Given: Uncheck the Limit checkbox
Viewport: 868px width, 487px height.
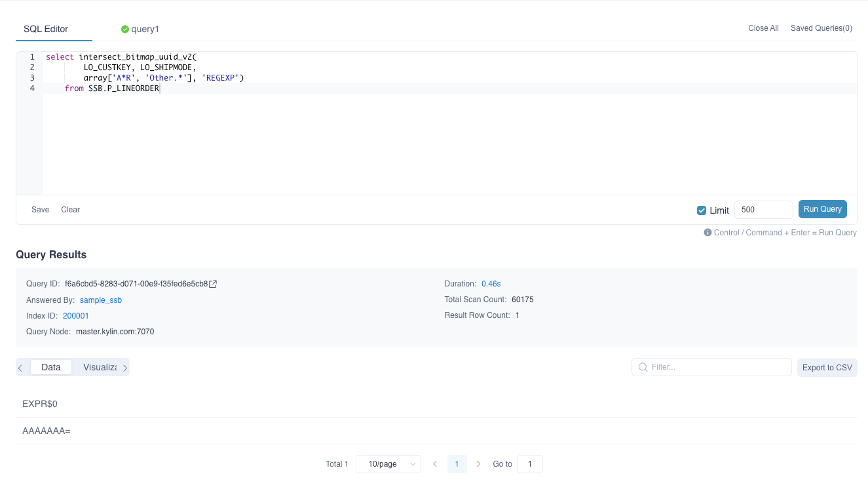Looking at the screenshot, I should [702, 210].
